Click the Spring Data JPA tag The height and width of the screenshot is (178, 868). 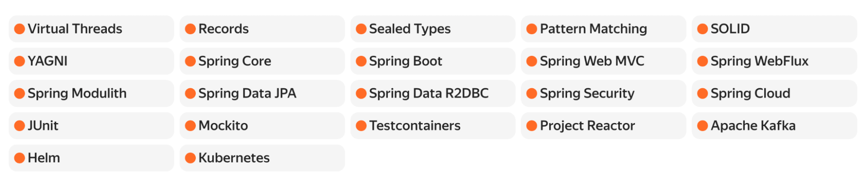coord(262,94)
